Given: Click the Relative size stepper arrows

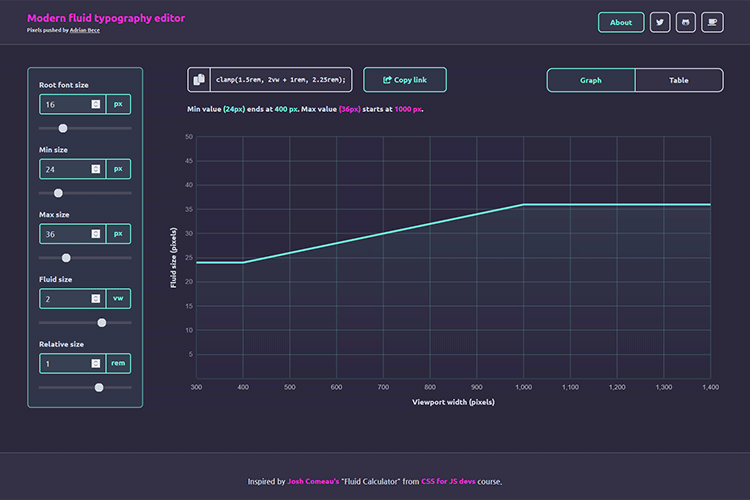Looking at the screenshot, I should tap(96, 364).
